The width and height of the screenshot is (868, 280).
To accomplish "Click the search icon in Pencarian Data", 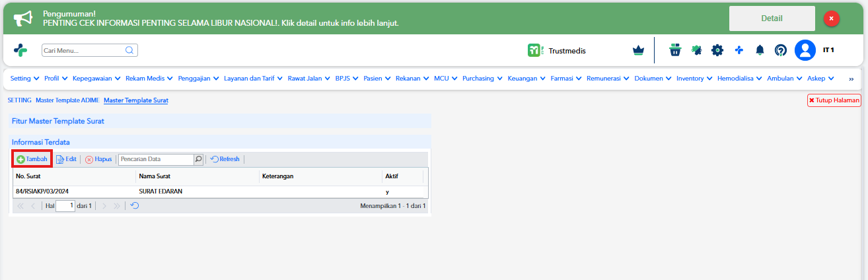I will tap(198, 159).
